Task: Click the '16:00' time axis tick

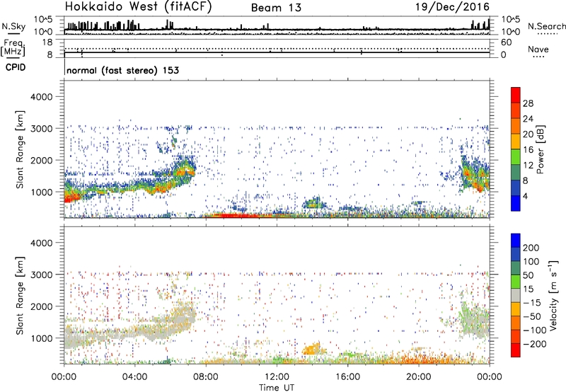Action: (347, 377)
